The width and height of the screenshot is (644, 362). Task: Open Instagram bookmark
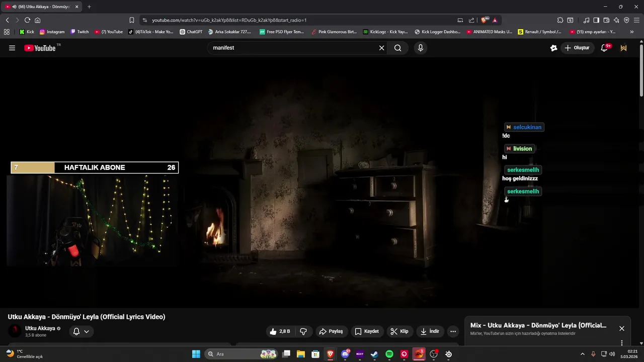tap(52, 32)
